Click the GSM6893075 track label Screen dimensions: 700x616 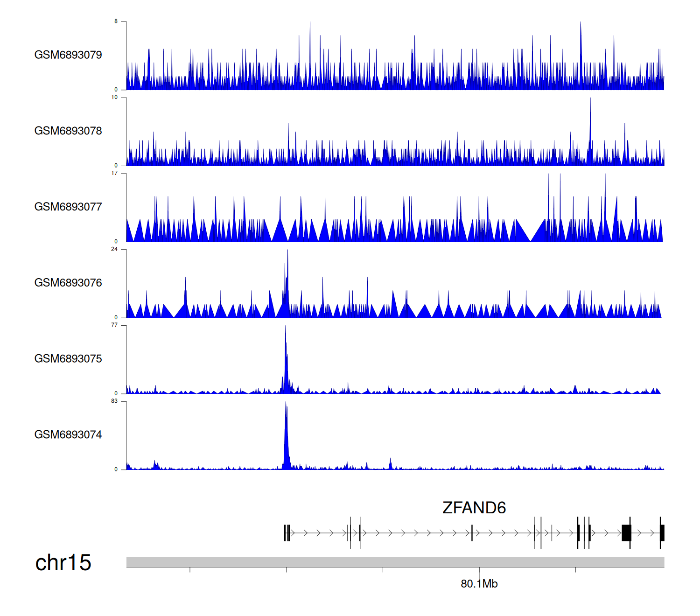[68, 359]
